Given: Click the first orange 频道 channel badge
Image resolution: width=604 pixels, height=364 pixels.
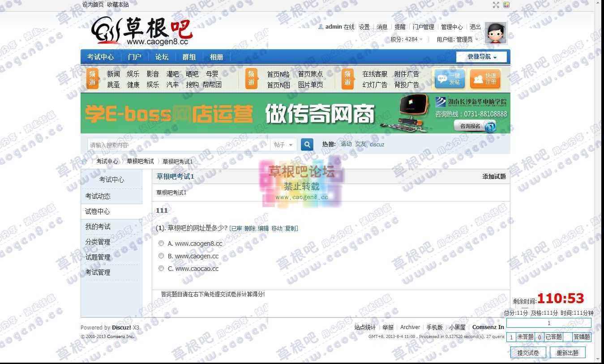Looking at the screenshot, I should click(x=92, y=79).
